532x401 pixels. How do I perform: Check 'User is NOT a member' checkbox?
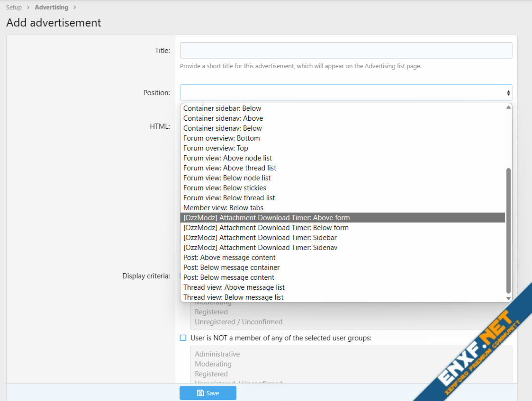tap(183, 338)
